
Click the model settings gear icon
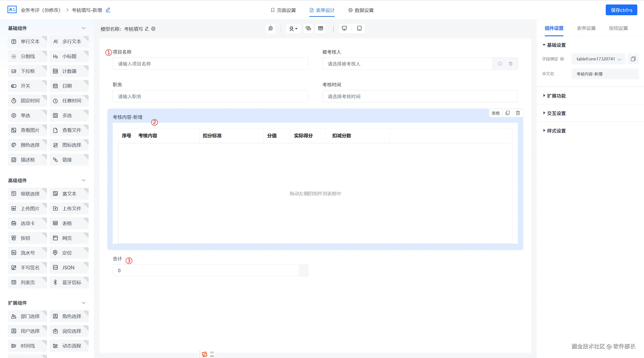(153, 29)
